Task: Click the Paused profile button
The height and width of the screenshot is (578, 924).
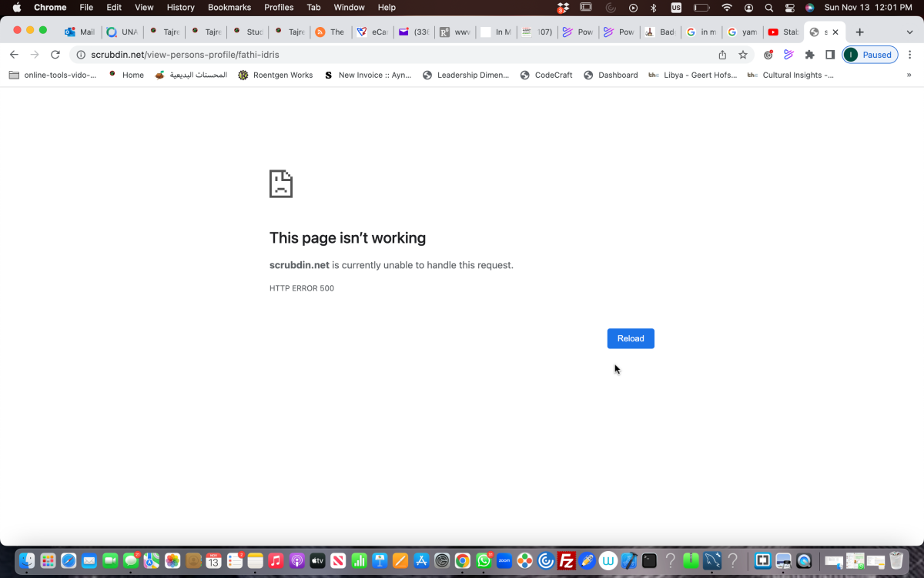Action: (x=870, y=55)
